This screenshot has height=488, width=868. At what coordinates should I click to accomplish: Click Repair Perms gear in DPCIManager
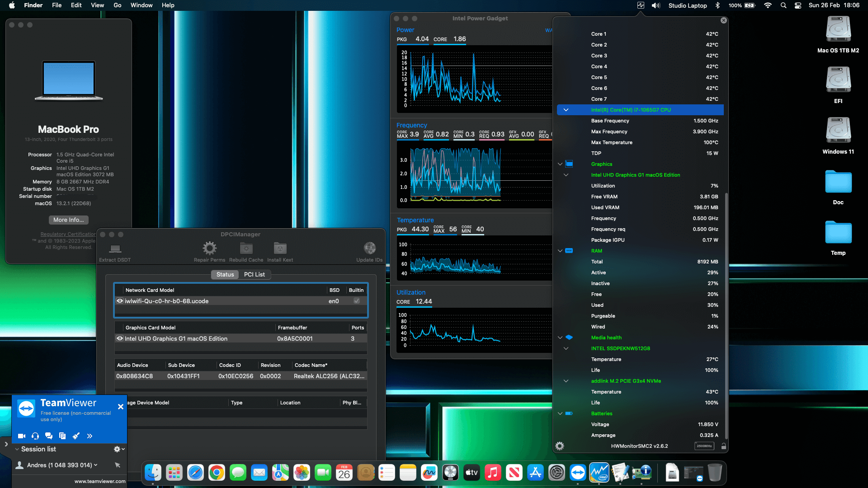point(209,252)
